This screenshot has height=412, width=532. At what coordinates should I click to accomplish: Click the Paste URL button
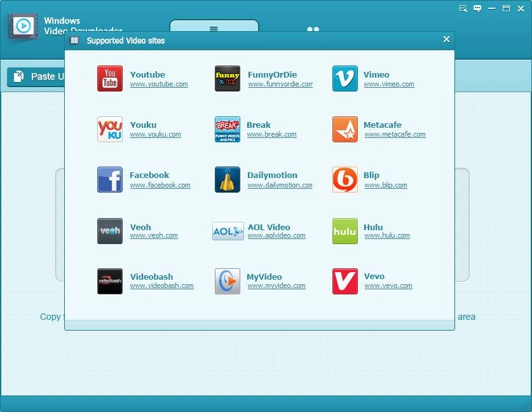pyautogui.click(x=36, y=77)
